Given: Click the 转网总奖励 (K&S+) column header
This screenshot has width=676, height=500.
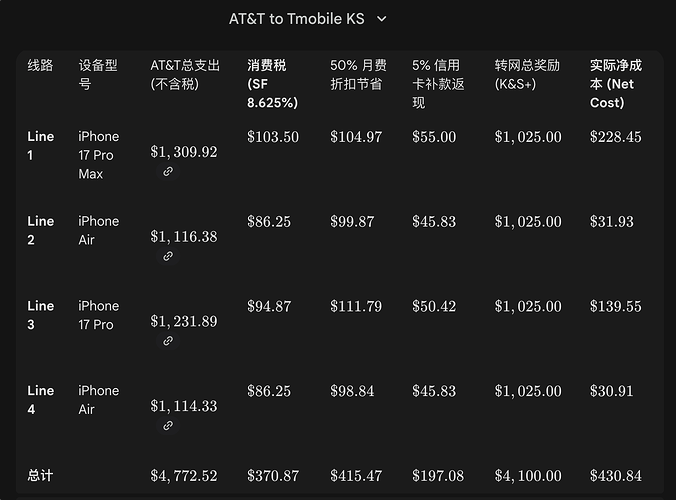Looking at the screenshot, I should point(528,74).
